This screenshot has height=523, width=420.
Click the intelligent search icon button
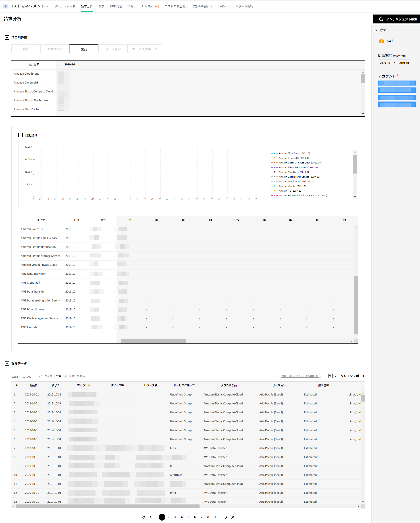pyautogui.click(x=381, y=19)
